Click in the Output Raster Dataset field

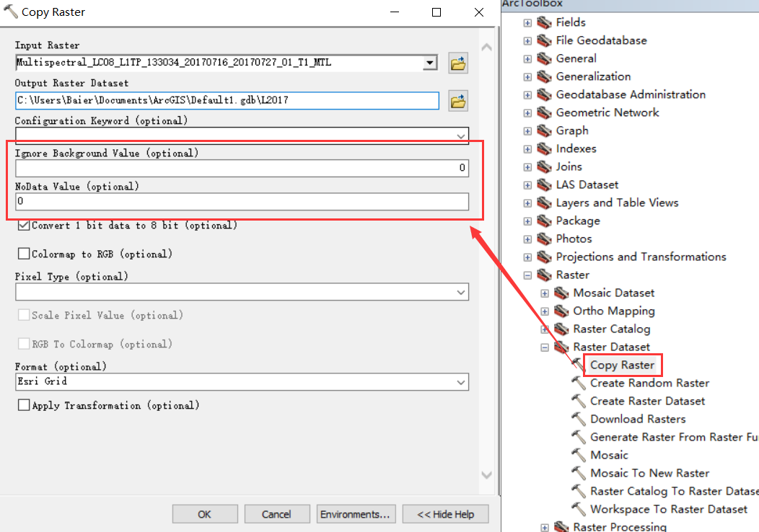(x=227, y=101)
